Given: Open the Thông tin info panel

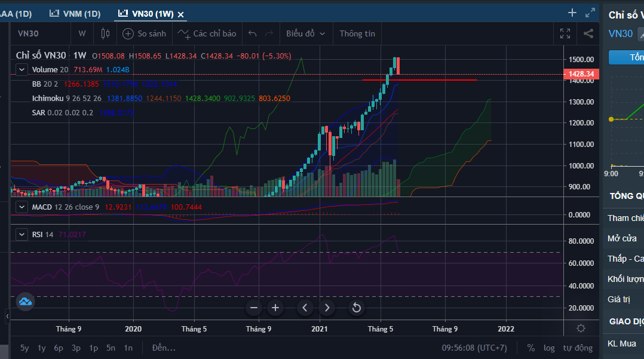Looking at the screenshot, I should pyautogui.click(x=357, y=33).
